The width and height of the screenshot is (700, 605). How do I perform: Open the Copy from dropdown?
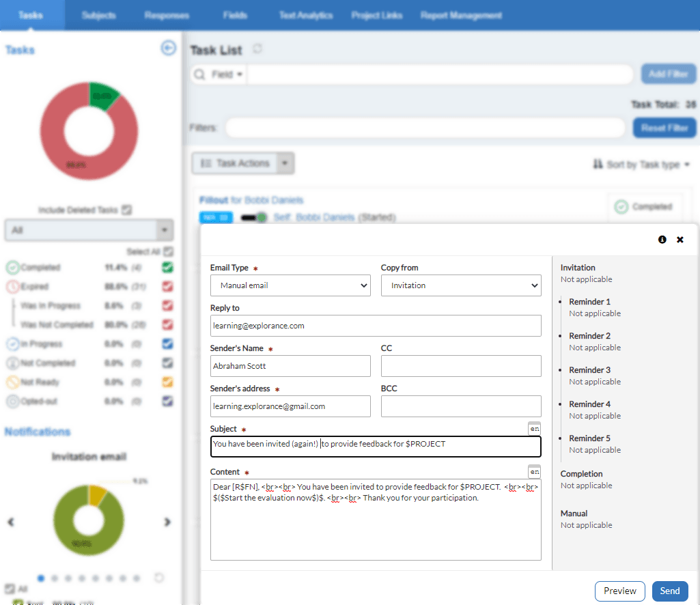(x=461, y=285)
